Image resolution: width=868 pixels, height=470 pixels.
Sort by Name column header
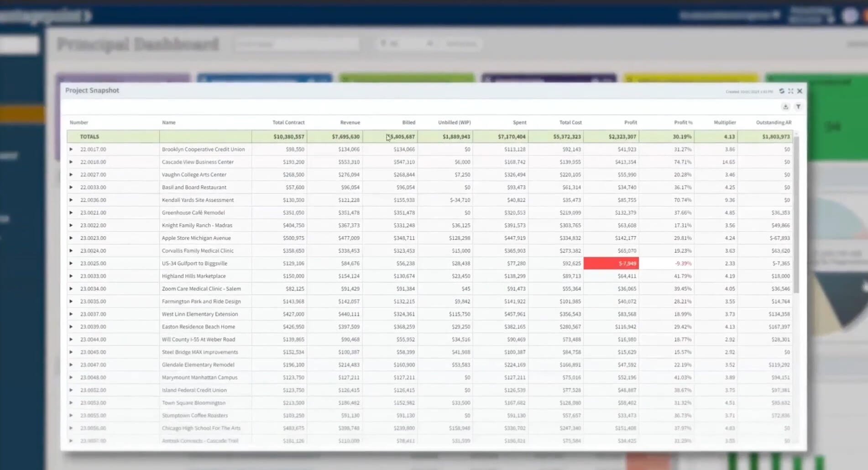pos(168,122)
